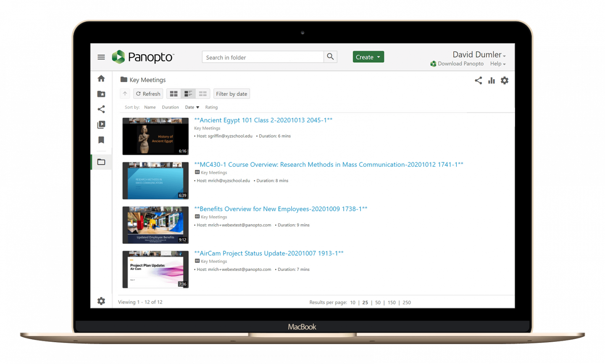
Task: Sort sessions by Rating
Action: 211,107
